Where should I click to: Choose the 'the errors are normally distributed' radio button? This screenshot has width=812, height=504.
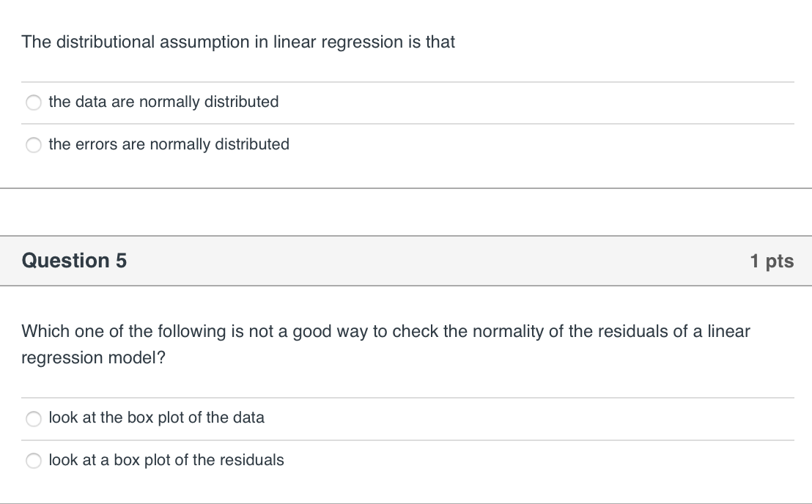point(34,145)
